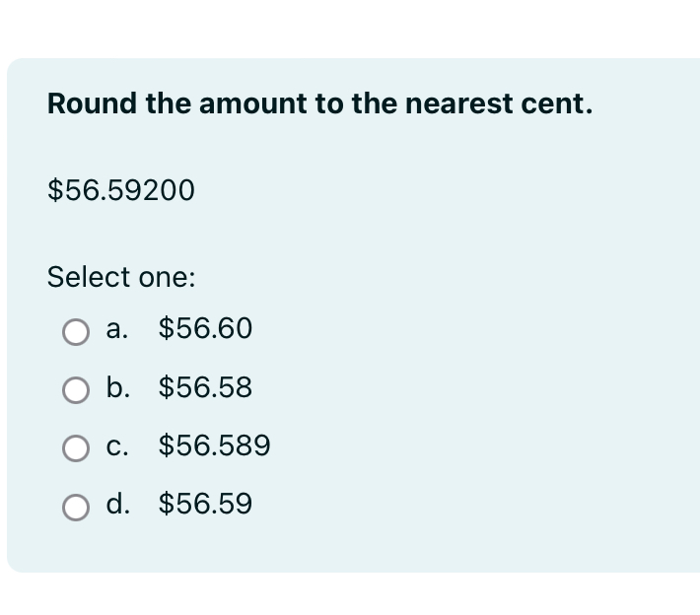Choose the radio button for option c

coord(76,448)
